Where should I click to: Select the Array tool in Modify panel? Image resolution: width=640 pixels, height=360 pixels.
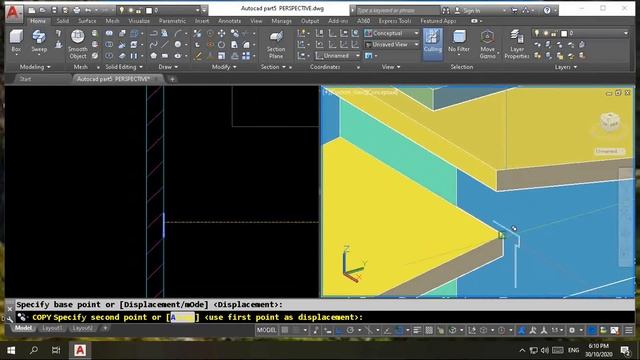pos(246,56)
